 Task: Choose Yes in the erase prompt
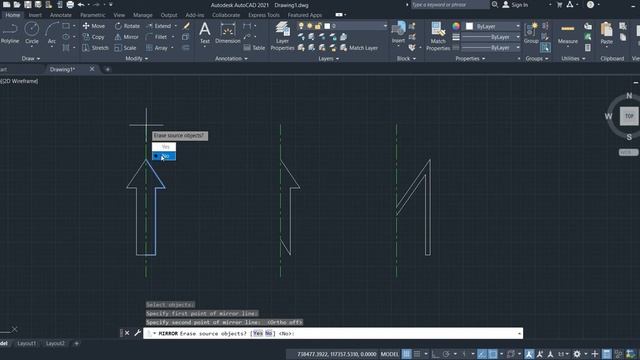coord(164,147)
